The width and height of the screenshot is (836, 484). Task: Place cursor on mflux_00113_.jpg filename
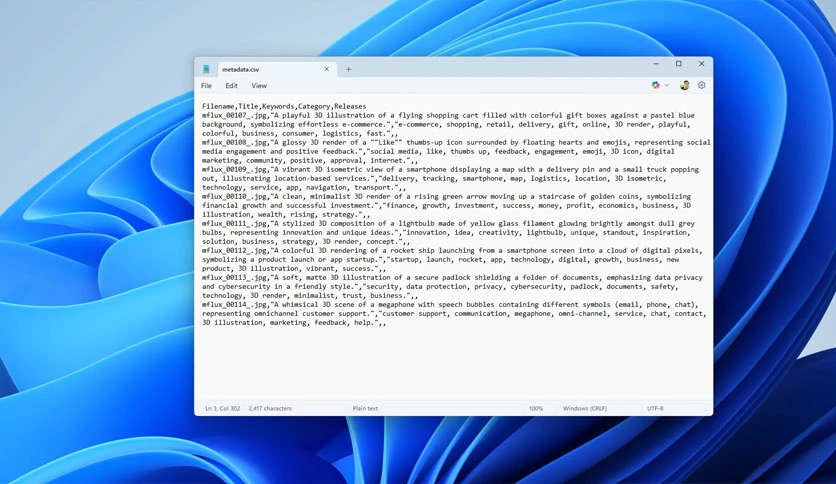coord(234,278)
